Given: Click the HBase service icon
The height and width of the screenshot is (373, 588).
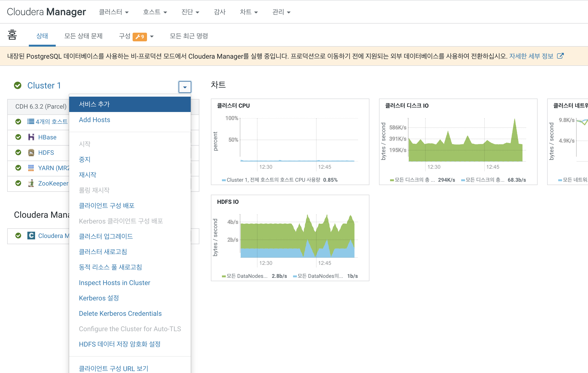Looking at the screenshot, I should 31,137.
